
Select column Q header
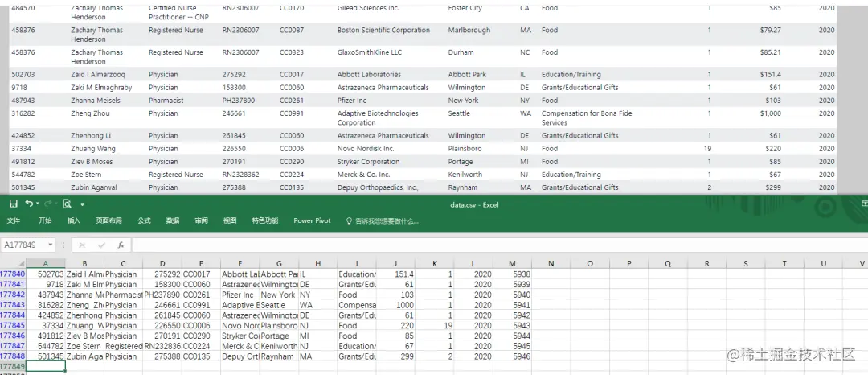[x=668, y=264]
